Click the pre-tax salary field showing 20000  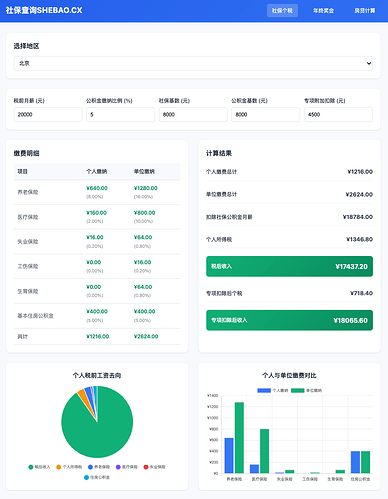(x=48, y=114)
